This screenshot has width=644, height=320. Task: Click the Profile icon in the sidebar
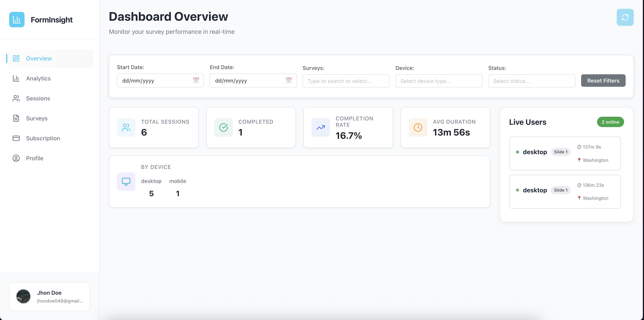click(x=16, y=158)
